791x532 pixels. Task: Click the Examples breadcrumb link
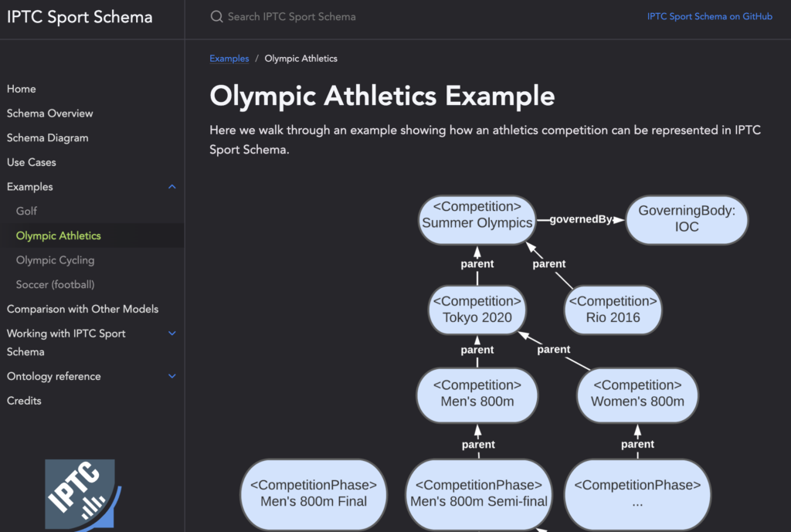[229, 58]
